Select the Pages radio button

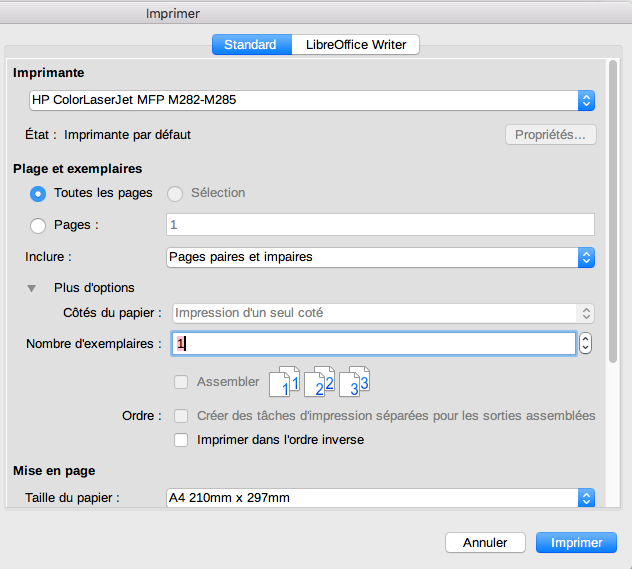(39, 226)
